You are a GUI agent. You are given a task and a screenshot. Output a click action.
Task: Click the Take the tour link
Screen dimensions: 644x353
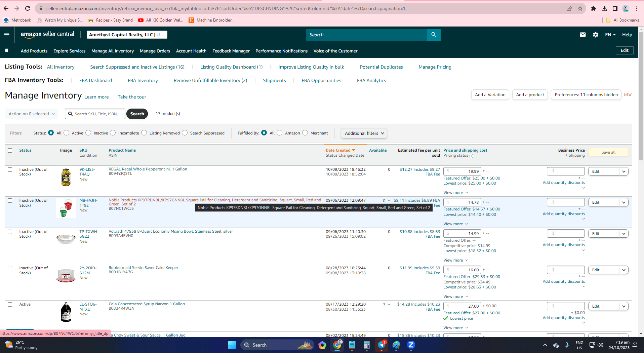click(x=132, y=97)
